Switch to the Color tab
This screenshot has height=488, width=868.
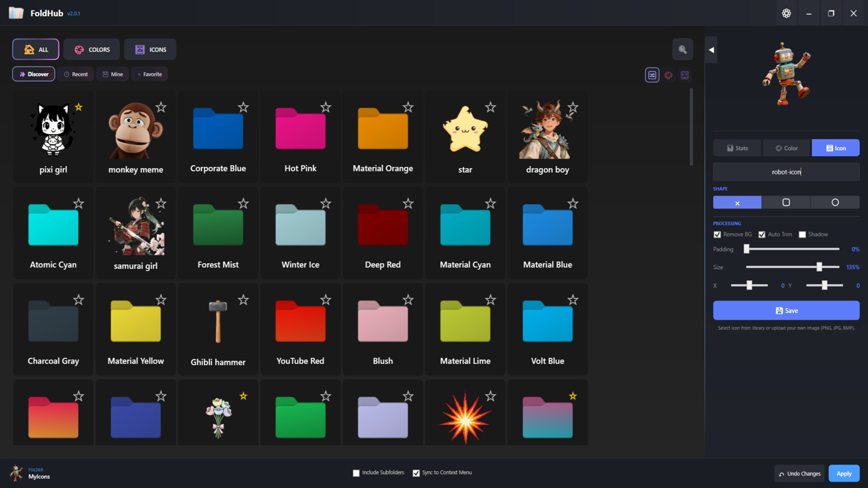pyautogui.click(x=786, y=148)
